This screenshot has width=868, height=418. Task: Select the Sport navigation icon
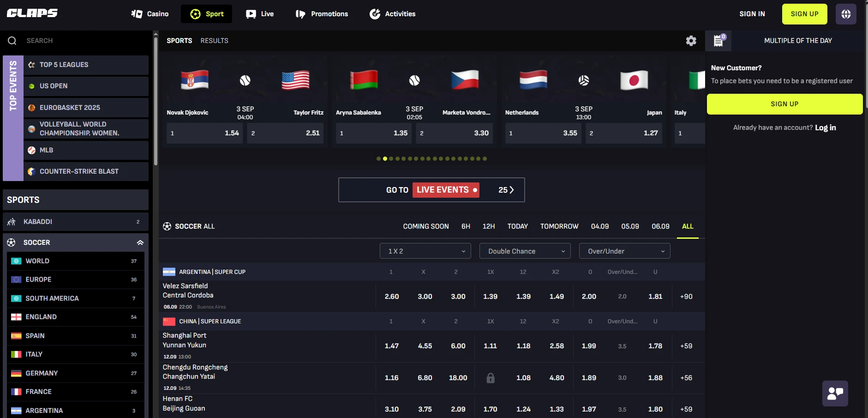195,13
